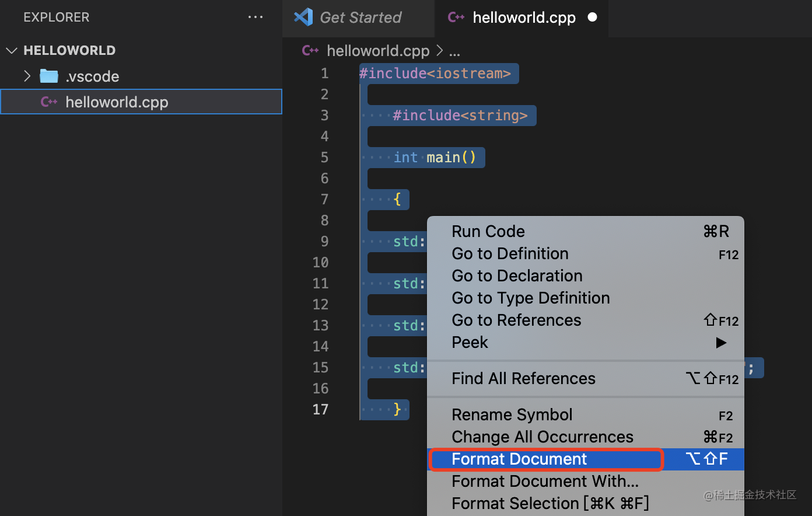Open the Explorer more actions (…) menu
The height and width of the screenshot is (516, 812).
pyautogui.click(x=256, y=17)
